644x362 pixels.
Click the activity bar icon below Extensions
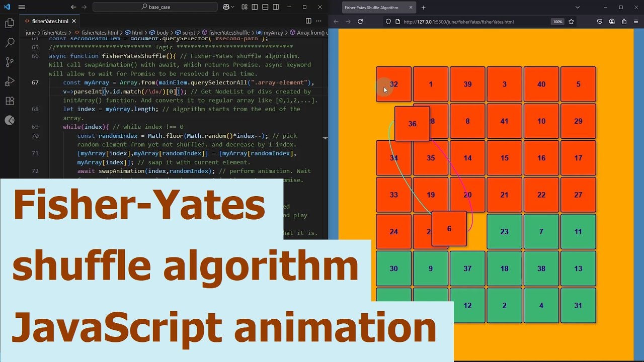point(10,120)
